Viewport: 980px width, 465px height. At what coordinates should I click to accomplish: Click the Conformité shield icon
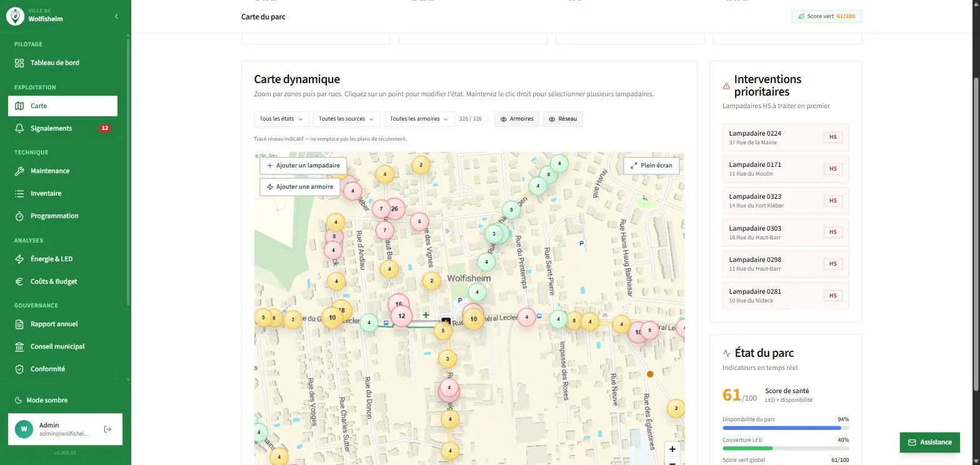(x=19, y=369)
